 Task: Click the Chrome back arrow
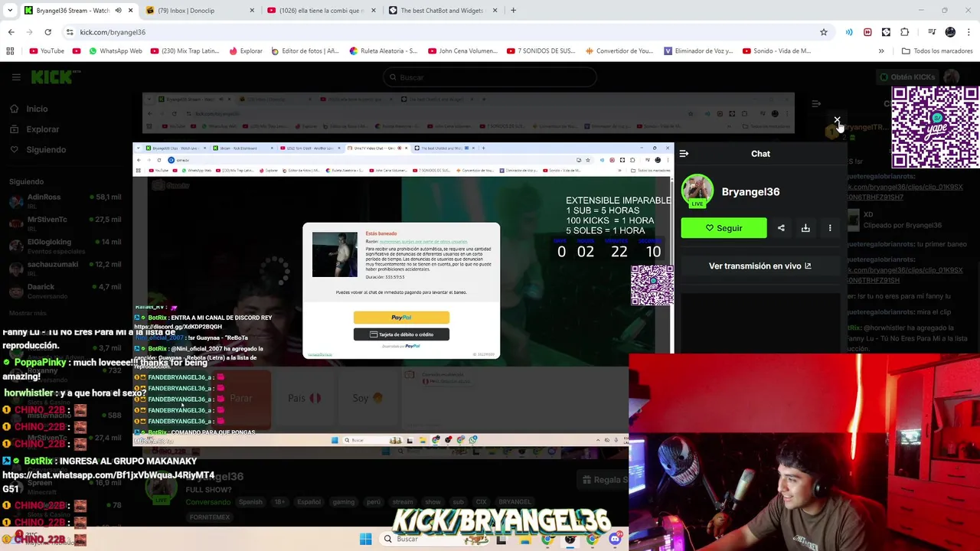coord(11,32)
